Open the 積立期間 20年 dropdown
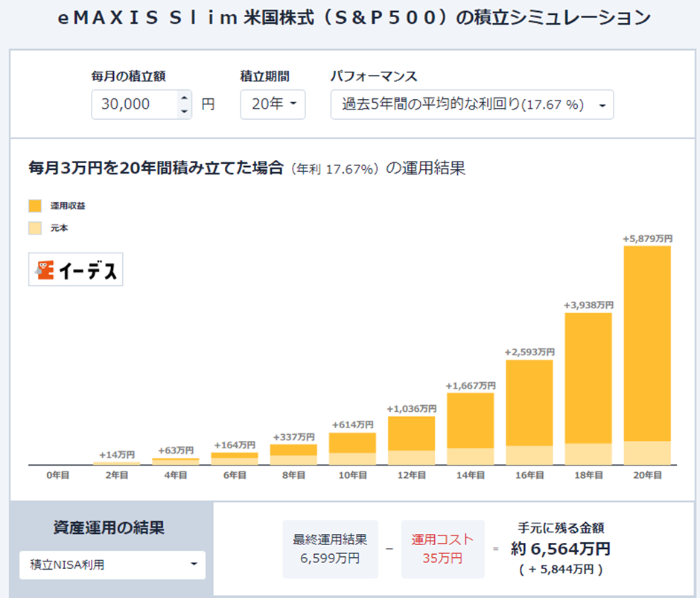Viewport: 700px width, 598px height. pos(273,104)
